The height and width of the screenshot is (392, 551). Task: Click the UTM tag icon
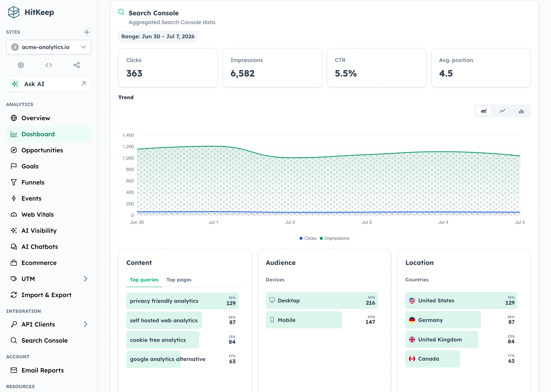coord(14,278)
